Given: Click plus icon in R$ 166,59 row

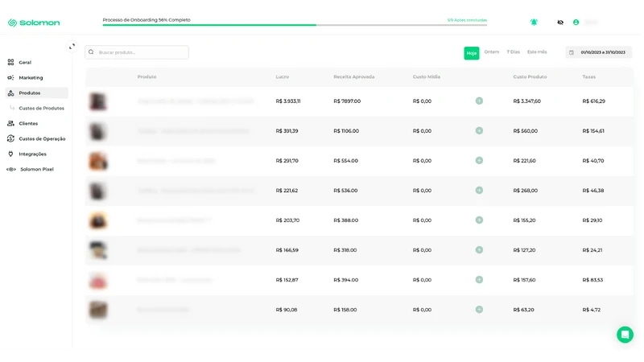Looking at the screenshot, I should (479, 249).
